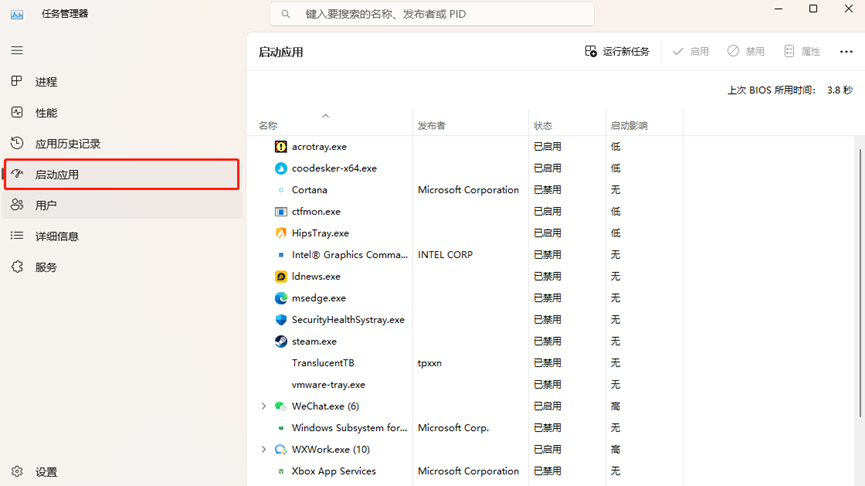Image resolution: width=865 pixels, height=486 pixels.
Task: Click the HipsTray.exe icon
Action: [x=281, y=233]
